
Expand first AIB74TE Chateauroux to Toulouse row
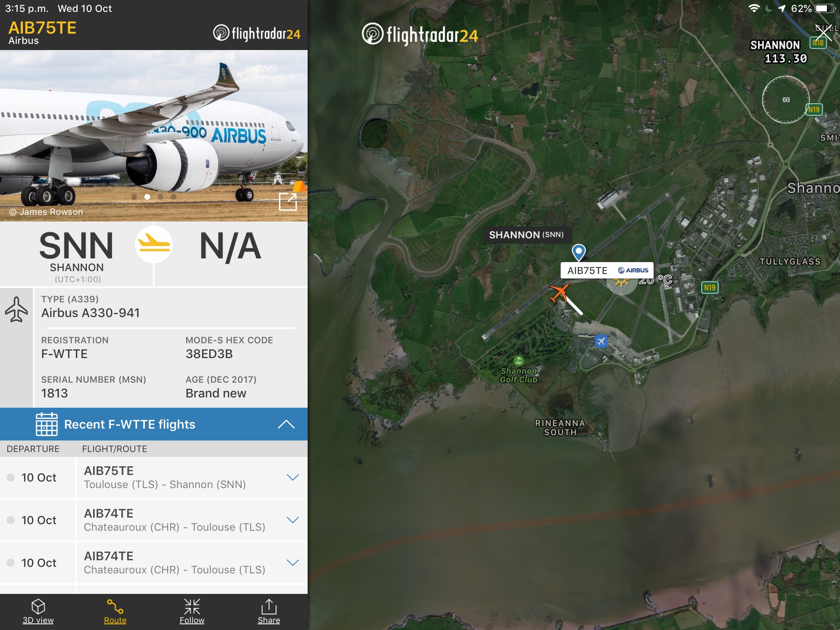tap(153, 520)
